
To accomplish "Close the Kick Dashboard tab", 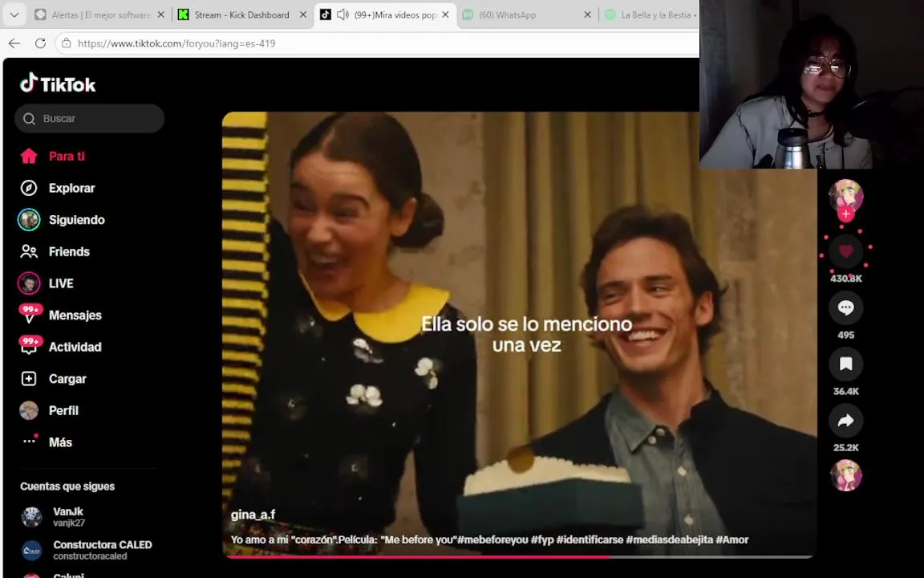I will pos(303,14).
